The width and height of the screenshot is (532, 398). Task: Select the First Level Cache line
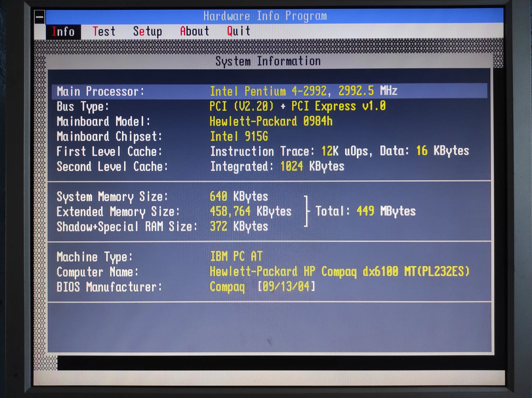click(269, 151)
